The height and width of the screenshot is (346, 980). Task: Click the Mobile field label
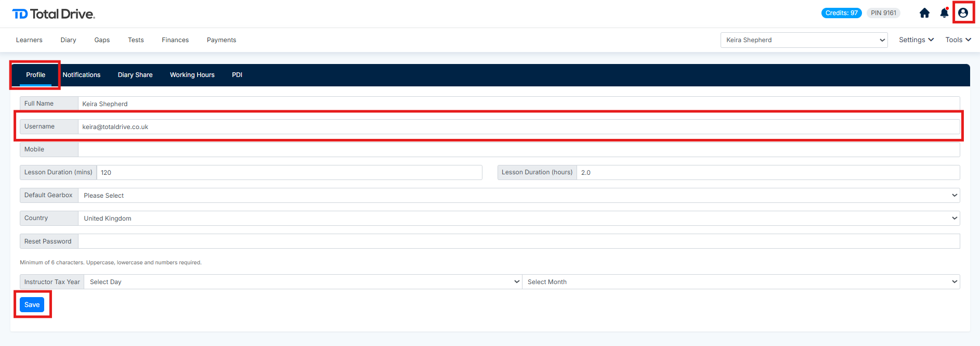click(x=49, y=149)
